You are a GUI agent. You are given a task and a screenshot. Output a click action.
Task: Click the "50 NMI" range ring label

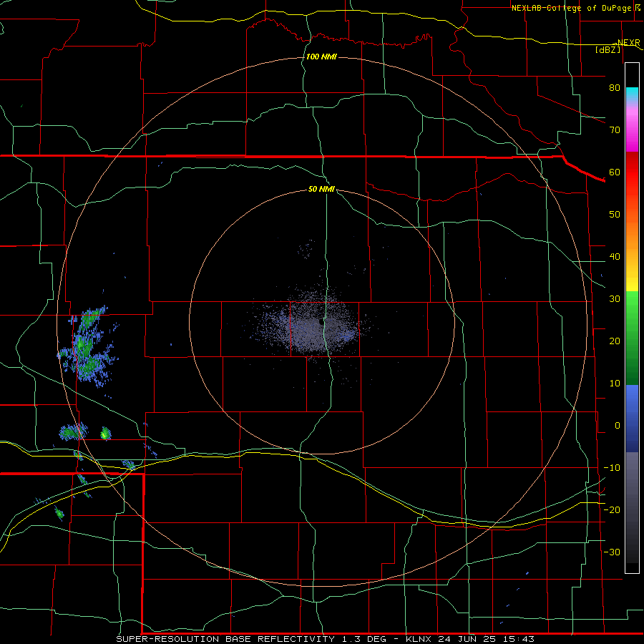pyautogui.click(x=321, y=190)
